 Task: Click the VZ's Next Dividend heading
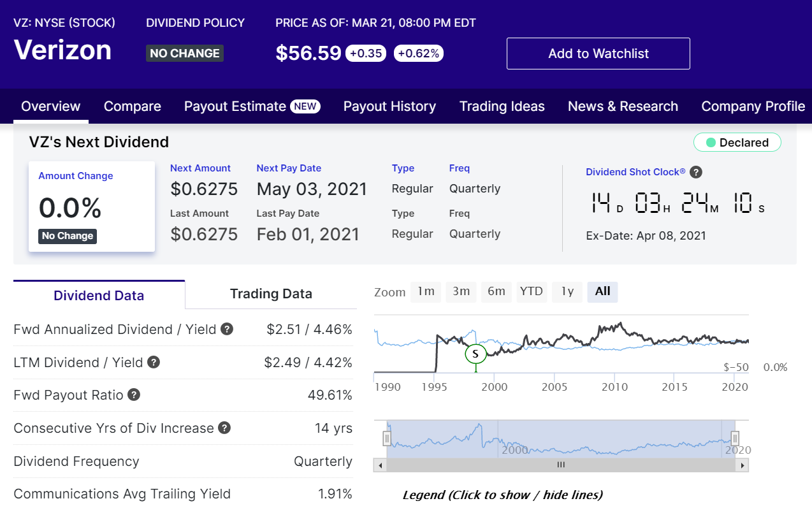[x=99, y=142]
